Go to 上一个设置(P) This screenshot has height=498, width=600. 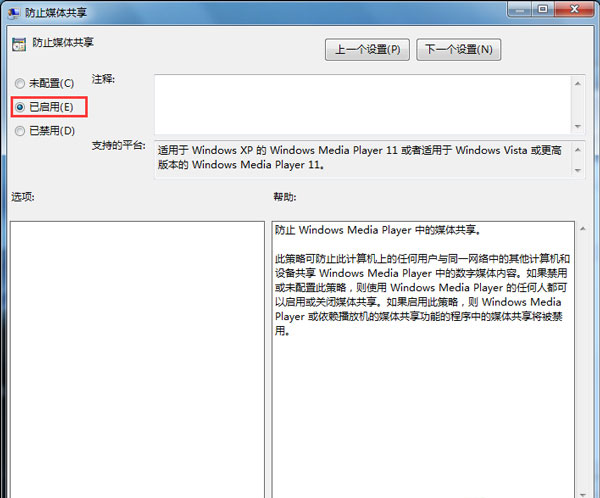click(367, 49)
